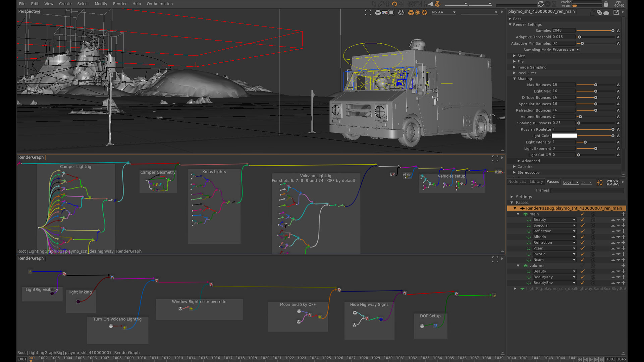Click the globe icon in the top toolbar

[x=438, y=4]
